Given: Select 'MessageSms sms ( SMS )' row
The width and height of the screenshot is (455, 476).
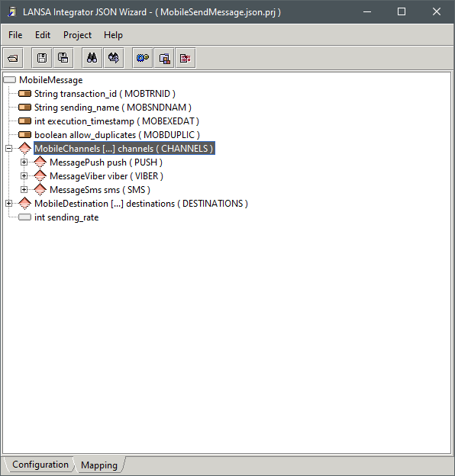Looking at the screenshot, I should [100, 189].
